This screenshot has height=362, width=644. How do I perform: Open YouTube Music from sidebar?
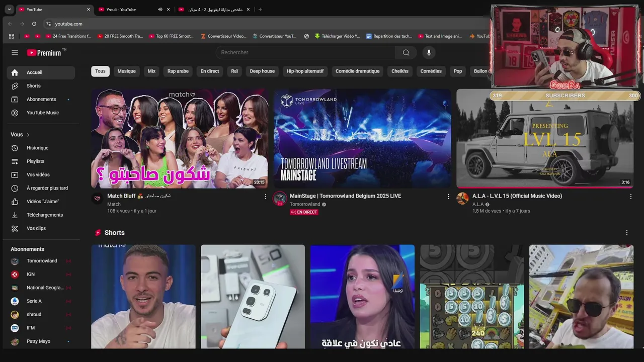click(41, 113)
